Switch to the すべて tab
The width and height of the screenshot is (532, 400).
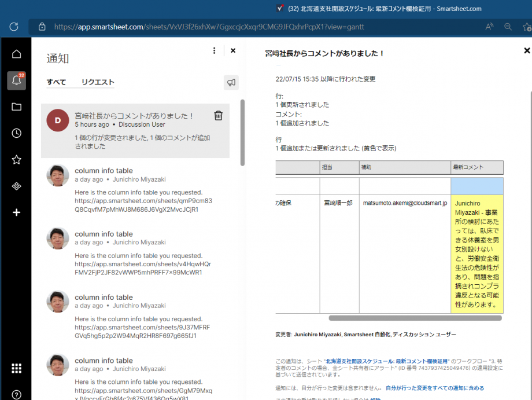click(x=56, y=82)
